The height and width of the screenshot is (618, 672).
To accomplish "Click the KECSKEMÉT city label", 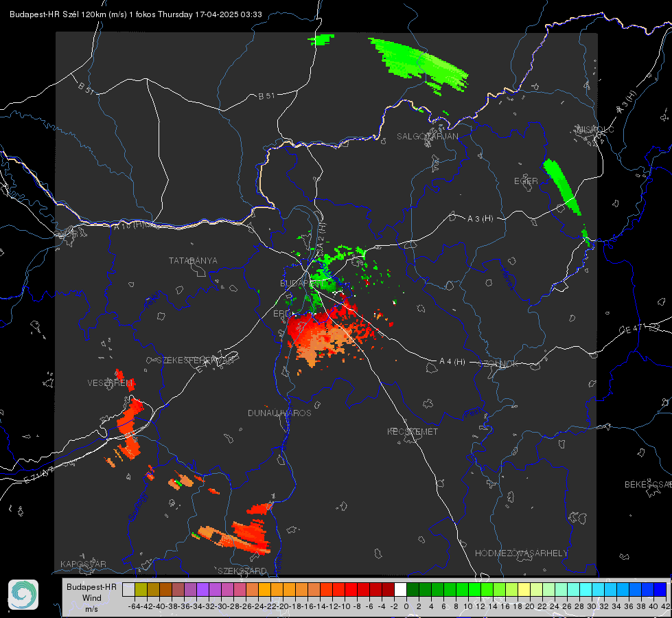I will pyautogui.click(x=413, y=431).
